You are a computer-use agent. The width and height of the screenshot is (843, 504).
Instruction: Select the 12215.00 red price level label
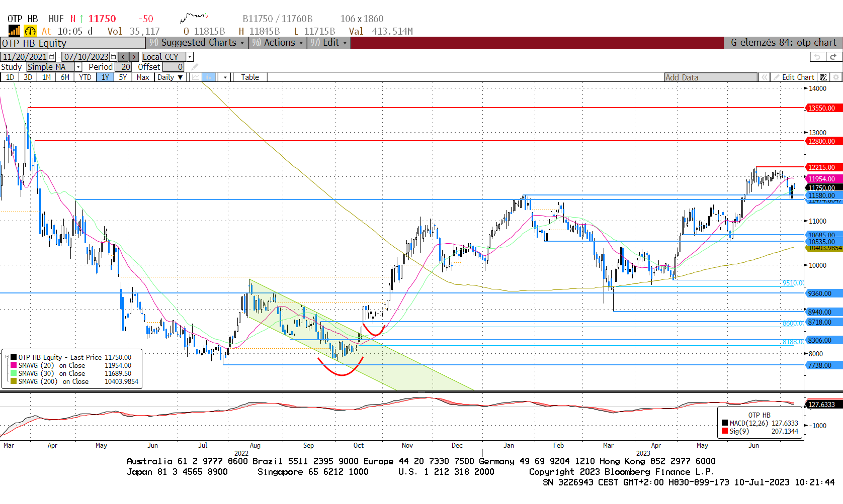(824, 167)
